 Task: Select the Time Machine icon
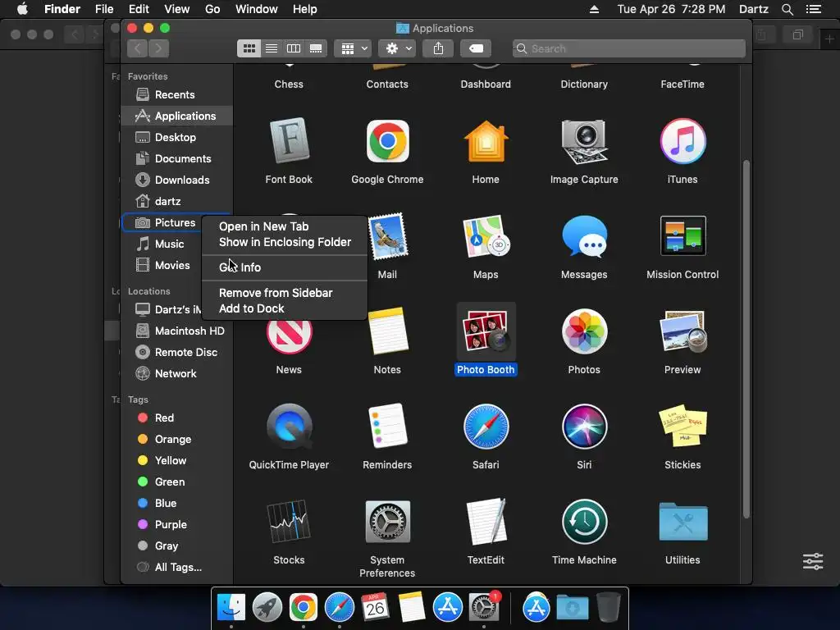pos(584,522)
